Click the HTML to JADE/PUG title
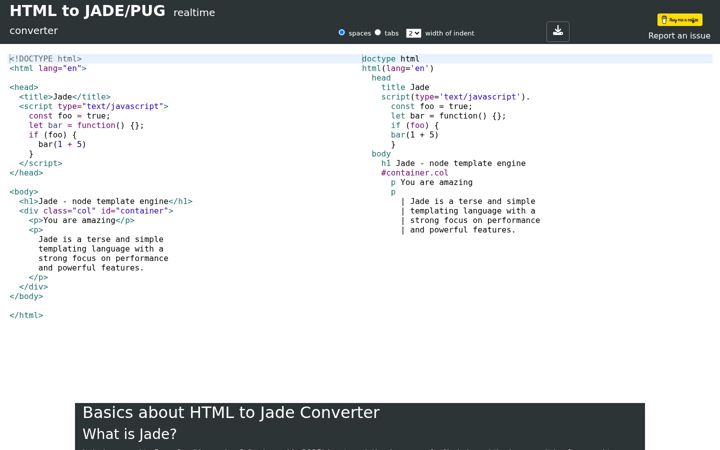720x450 pixels. 87,11
